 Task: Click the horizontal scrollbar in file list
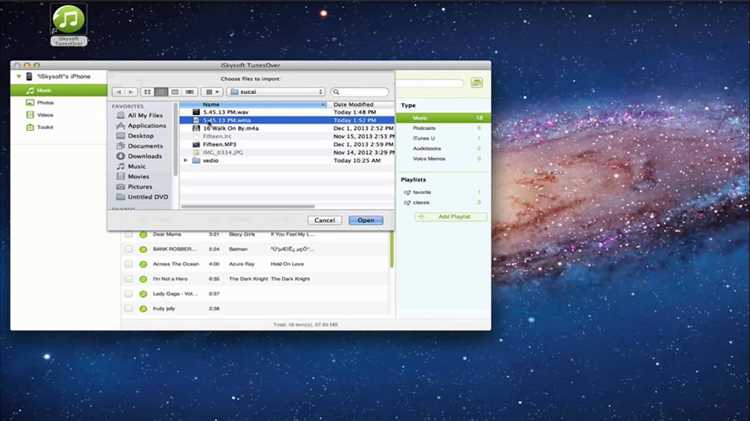point(248,207)
